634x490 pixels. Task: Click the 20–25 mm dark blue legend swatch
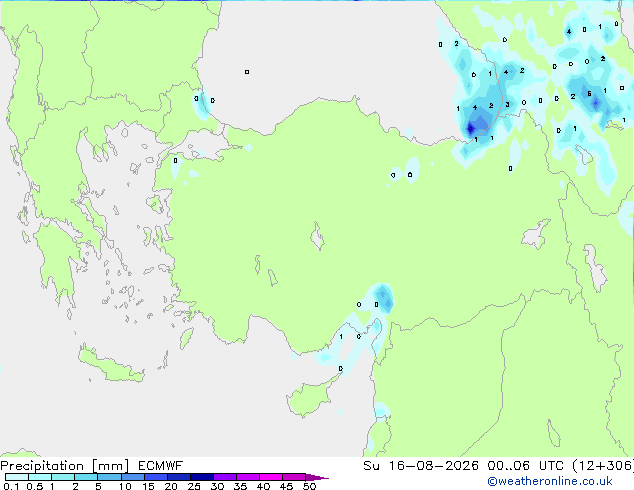[179, 477]
